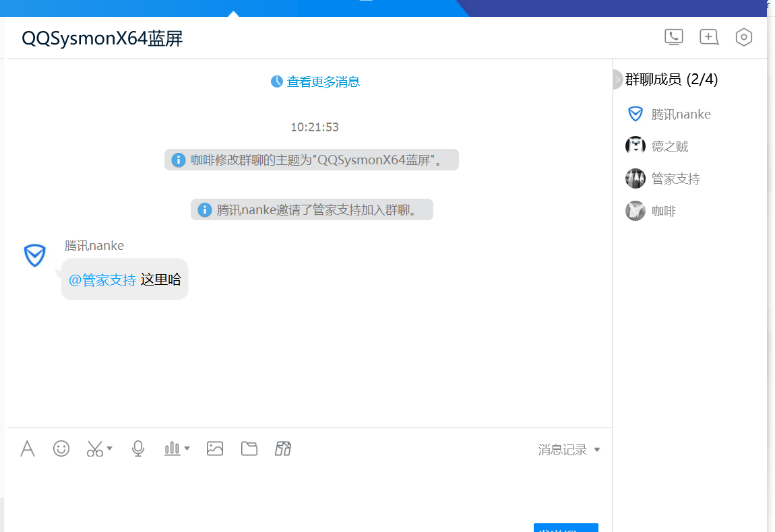Click sender name 腾讯nanke above message
Screen dimensions: 775x532
click(94, 246)
